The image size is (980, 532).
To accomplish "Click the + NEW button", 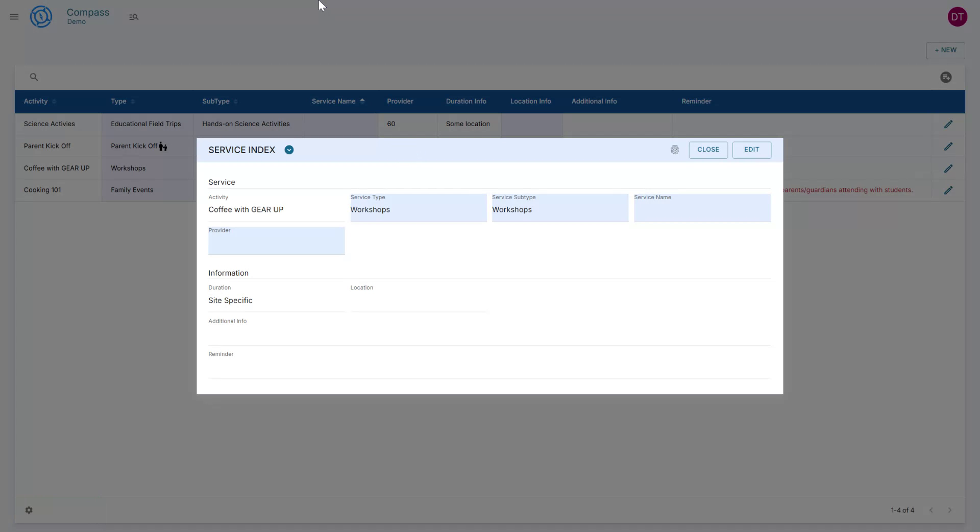I will [945, 50].
